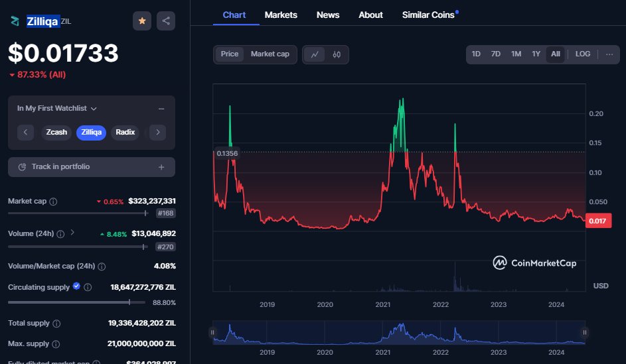Image resolution: width=626 pixels, height=364 pixels.
Task: Collapse watchlist panel with minus icon
Action: click(161, 109)
